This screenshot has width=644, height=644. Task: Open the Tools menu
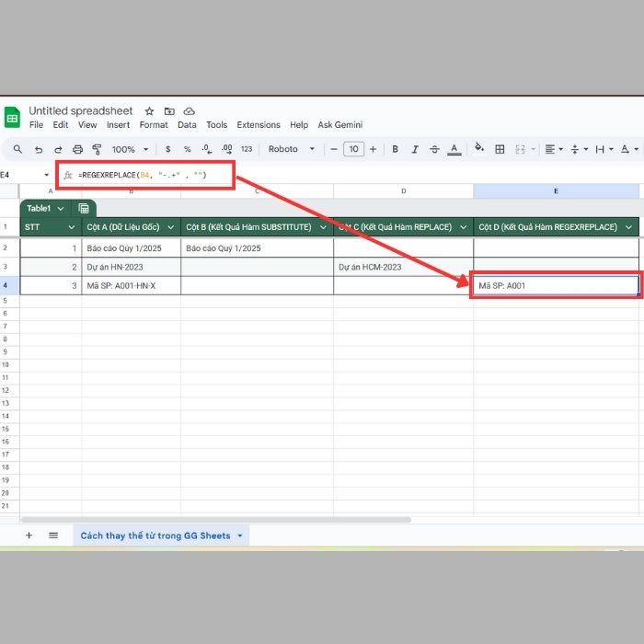click(216, 125)
